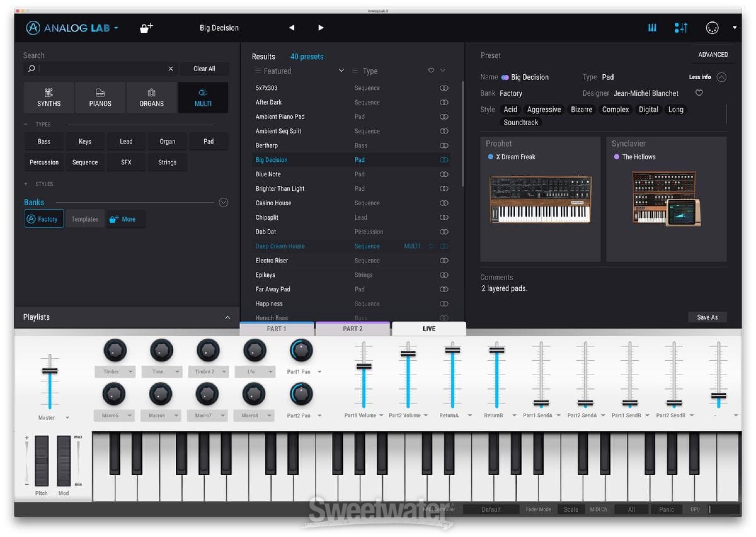Viewport: 756px width, 537px height.
Task: Filter results by favorites heart icon
Action: point(431,71)
